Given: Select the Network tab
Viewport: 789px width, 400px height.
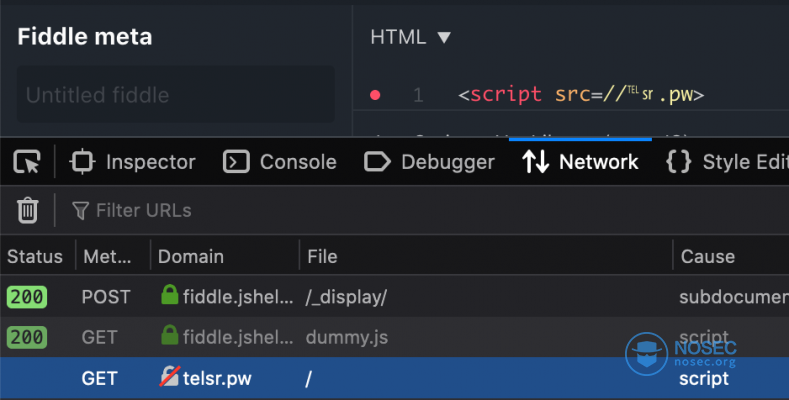Looking at the screenshot, I should 581,162.
